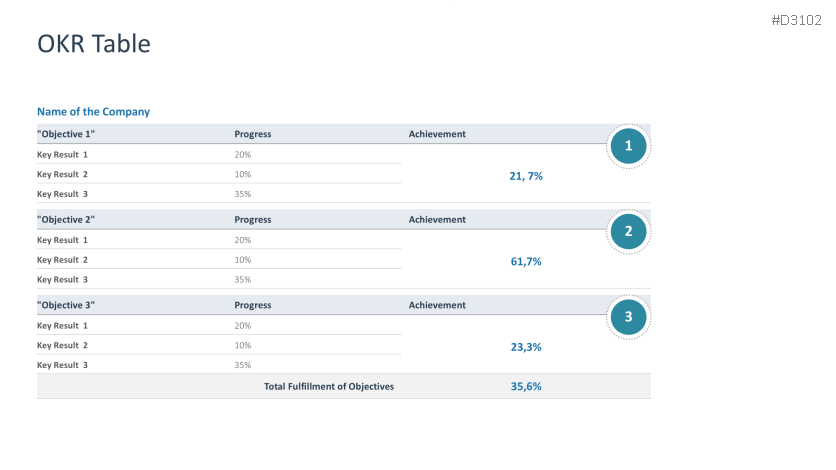
Task: Select the "Name of the Company" heading
Action: (x=93, y=112)
